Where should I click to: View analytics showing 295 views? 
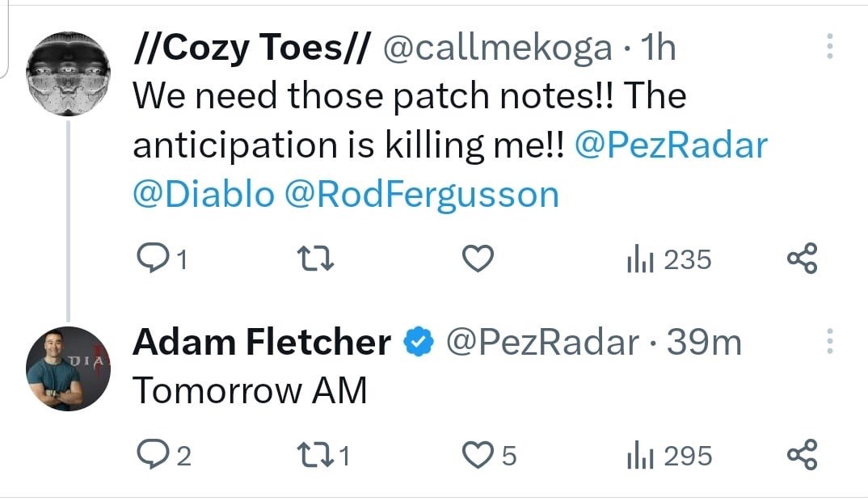(x=668, y=456)
